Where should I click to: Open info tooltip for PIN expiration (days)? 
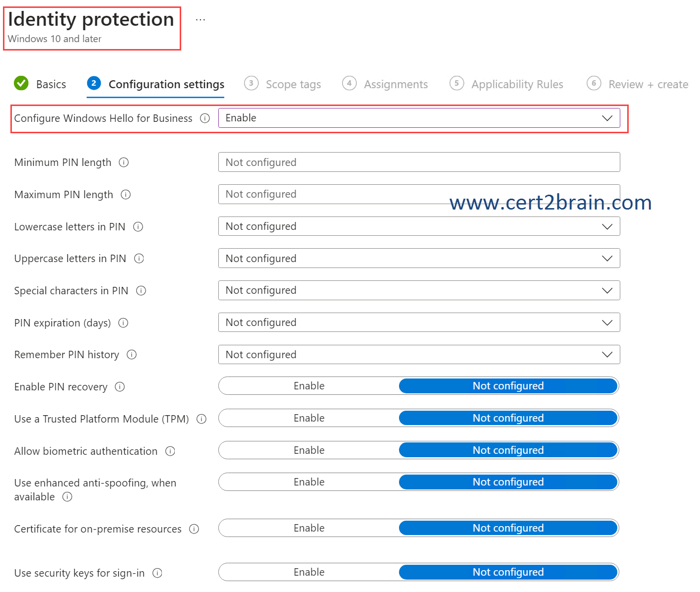[123, 323]
